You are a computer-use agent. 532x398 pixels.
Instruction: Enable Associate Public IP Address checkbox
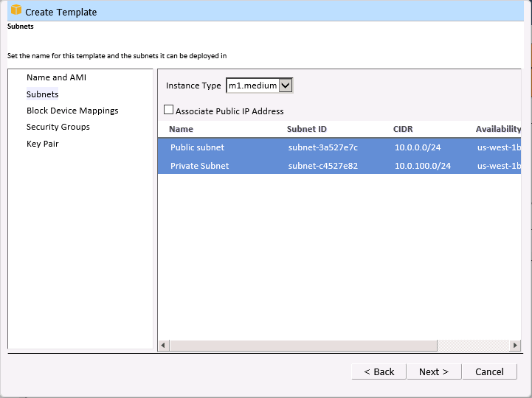click(x=169, y=111)
